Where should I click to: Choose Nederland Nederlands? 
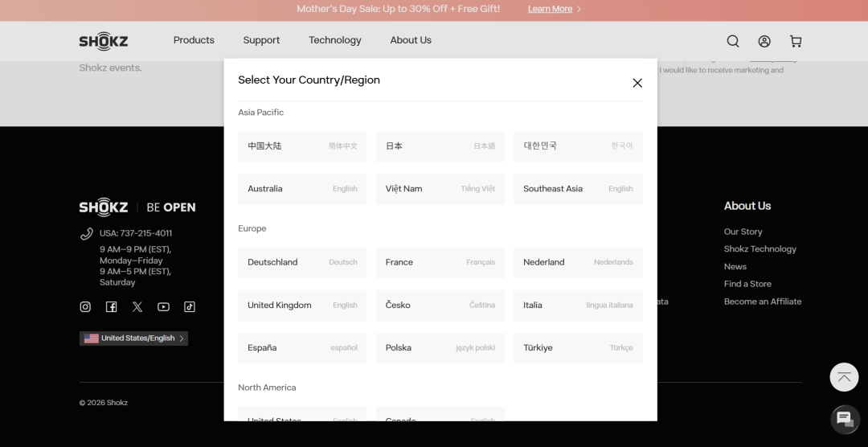pyautogui.click(x=578, y=263)
